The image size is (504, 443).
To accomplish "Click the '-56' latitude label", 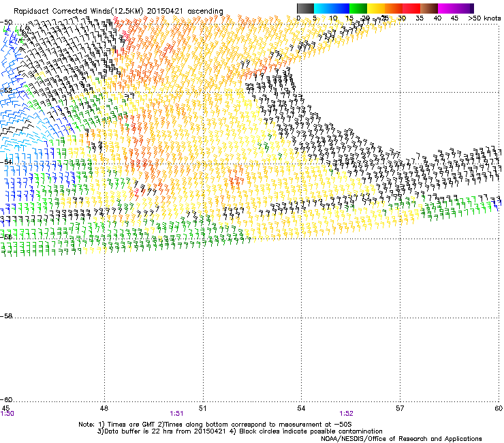I will [x=6, y=236].
